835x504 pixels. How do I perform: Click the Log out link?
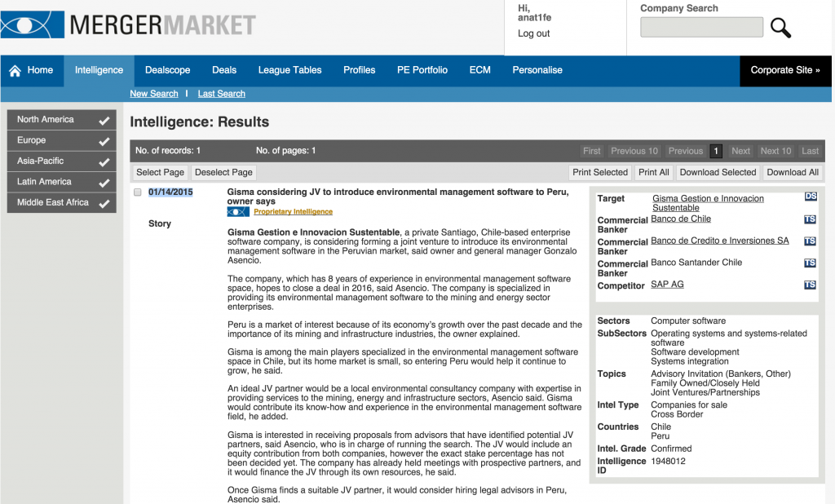533,33
